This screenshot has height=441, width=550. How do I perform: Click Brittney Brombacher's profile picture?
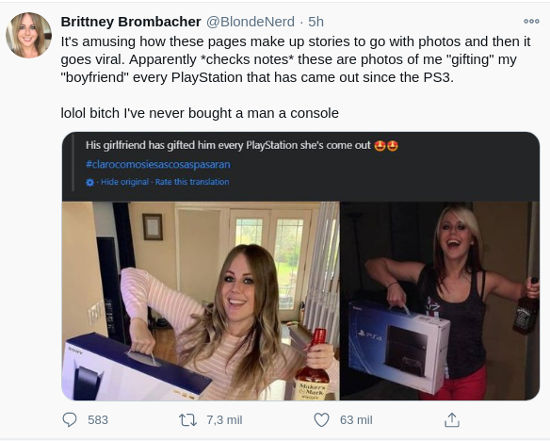[x=29, y=35]
